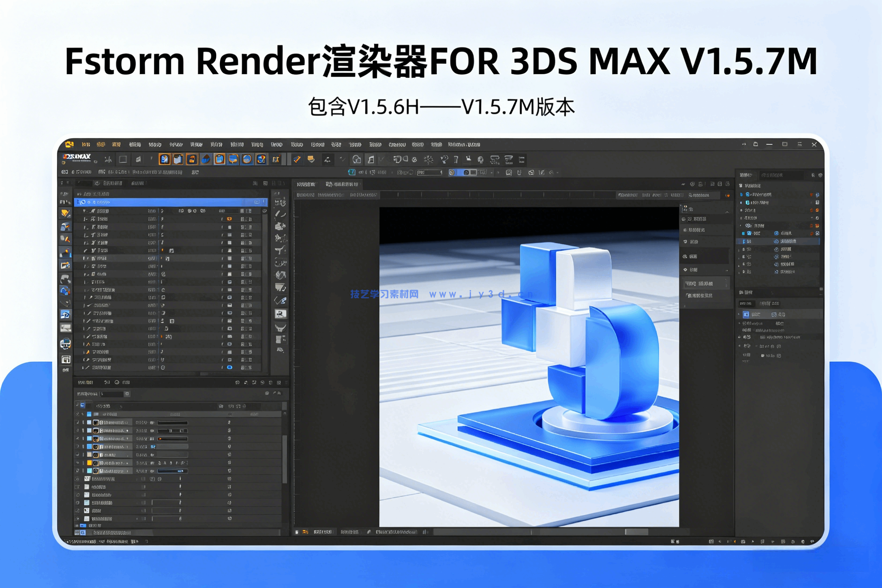Viewport: 882px width, 588px height.
Task: Select the orange pencil icon in main toolbar
Action: tap(296, 159)
